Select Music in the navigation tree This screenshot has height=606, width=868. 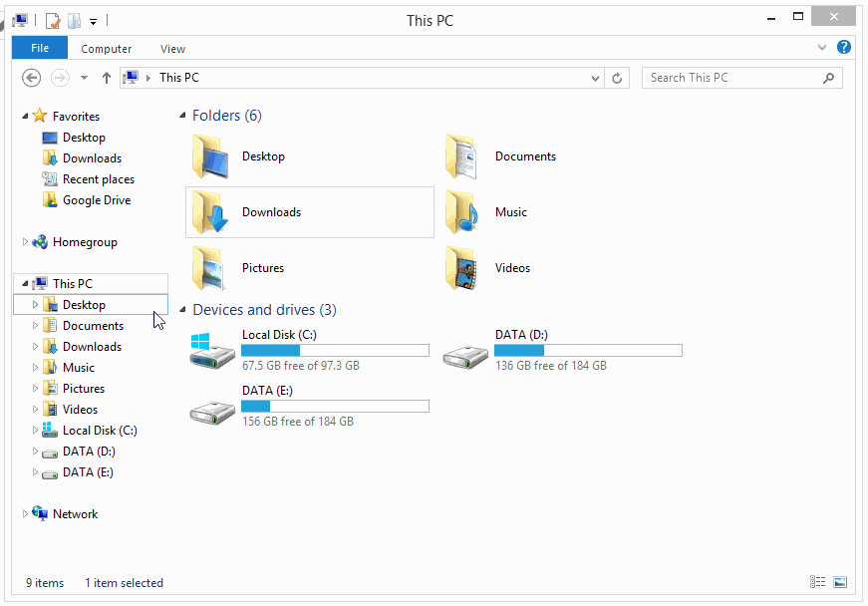click(79, 368)
